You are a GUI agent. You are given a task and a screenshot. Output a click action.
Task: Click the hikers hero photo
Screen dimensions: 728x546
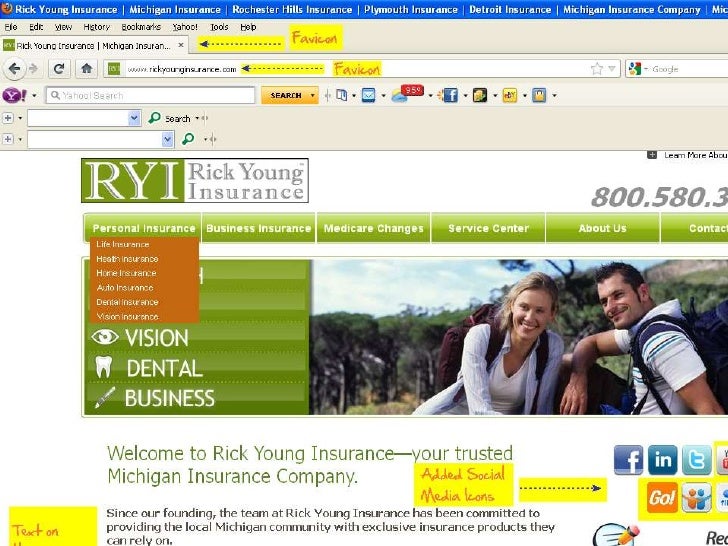click(x=519, y=337)
